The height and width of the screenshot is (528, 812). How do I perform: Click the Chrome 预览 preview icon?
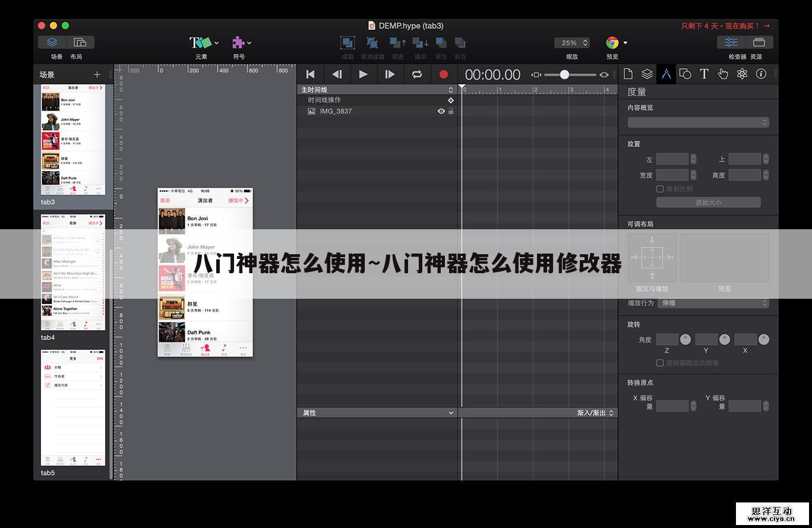tap(612, 43)
